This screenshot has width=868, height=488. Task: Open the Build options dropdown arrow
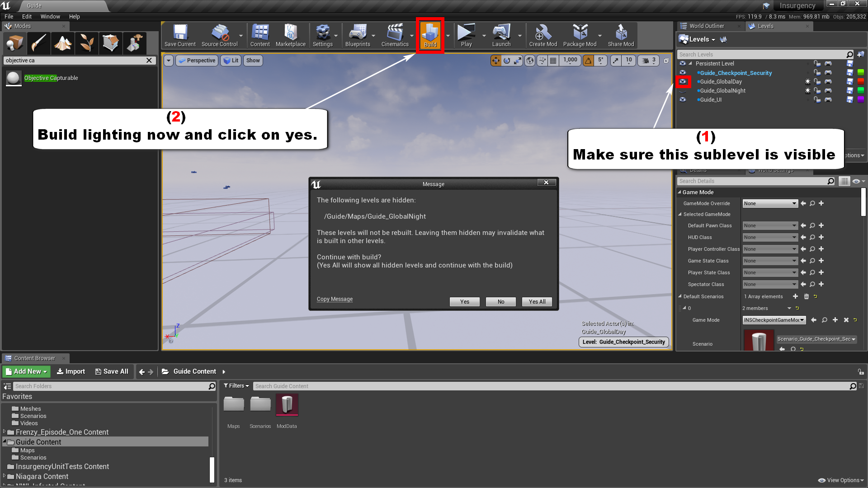(x=448, y=36)
